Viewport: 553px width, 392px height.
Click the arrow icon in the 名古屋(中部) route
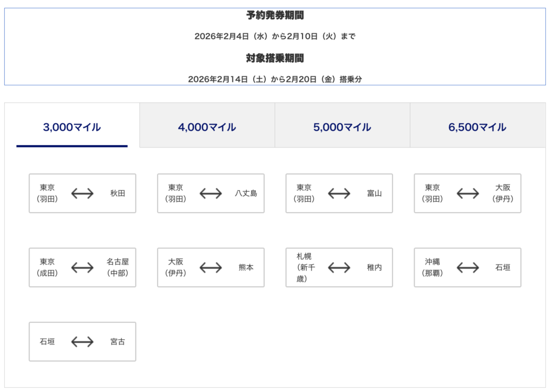coord(82,267)
